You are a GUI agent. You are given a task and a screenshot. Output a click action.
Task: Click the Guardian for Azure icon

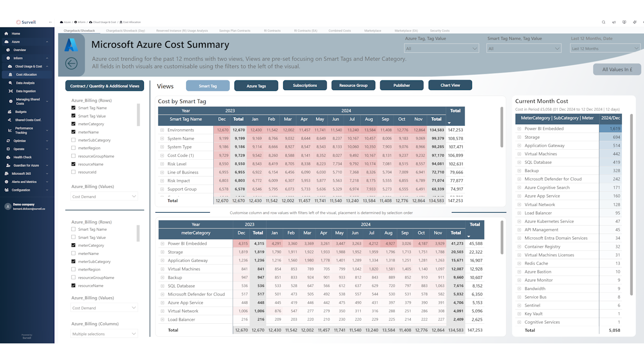[x=9, y=165]
